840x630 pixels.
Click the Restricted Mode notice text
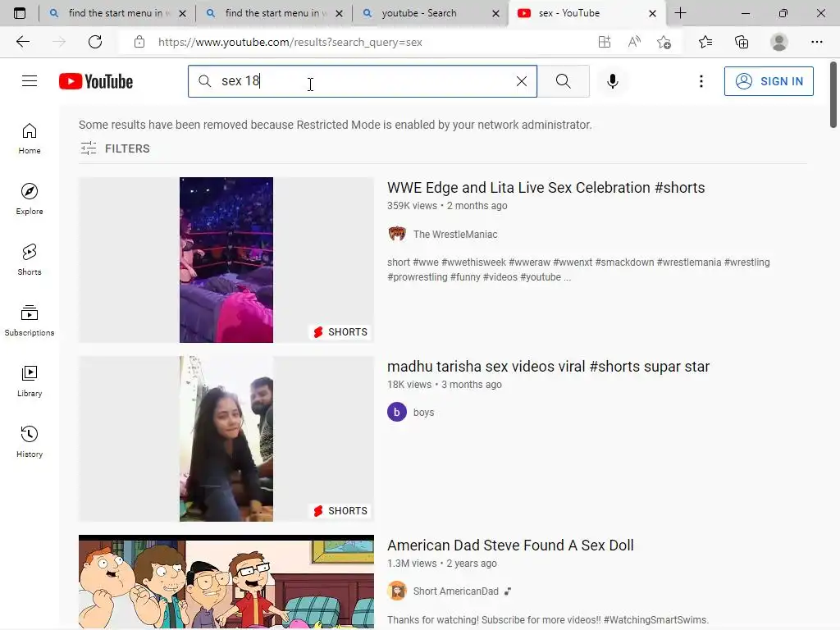336,125
